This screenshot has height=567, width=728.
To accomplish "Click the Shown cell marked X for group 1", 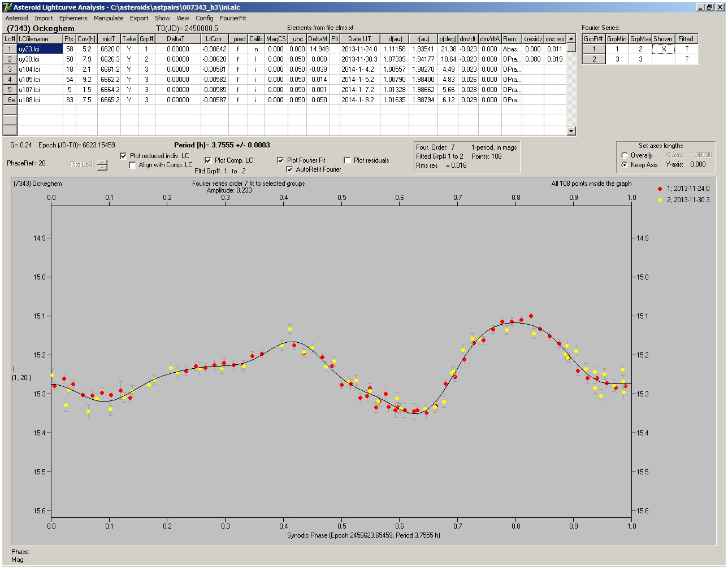I will [x=663, y=49].
